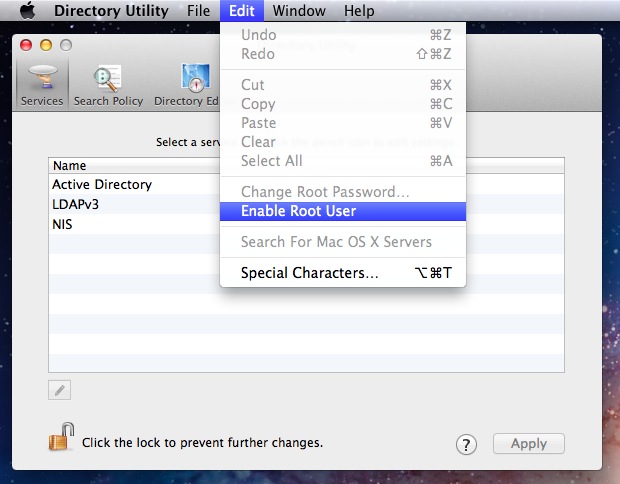Screen dimensions: 620x484
Task: Open the Apple menu
Action: point(27,11)
